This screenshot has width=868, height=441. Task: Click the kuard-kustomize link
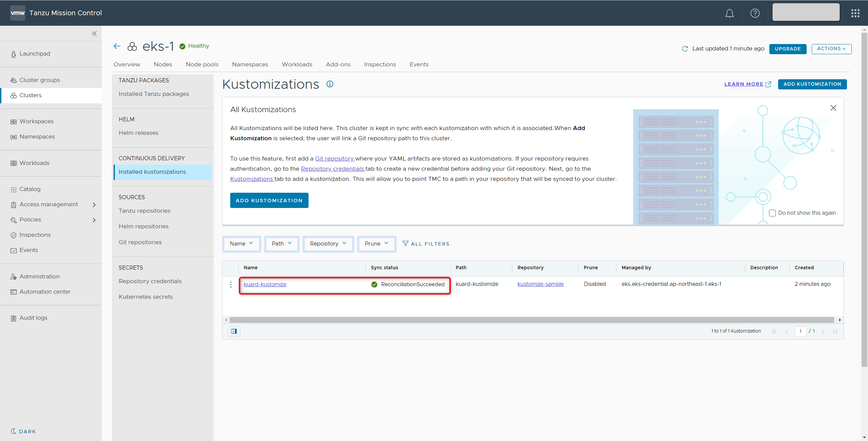[x=265, y=284]
